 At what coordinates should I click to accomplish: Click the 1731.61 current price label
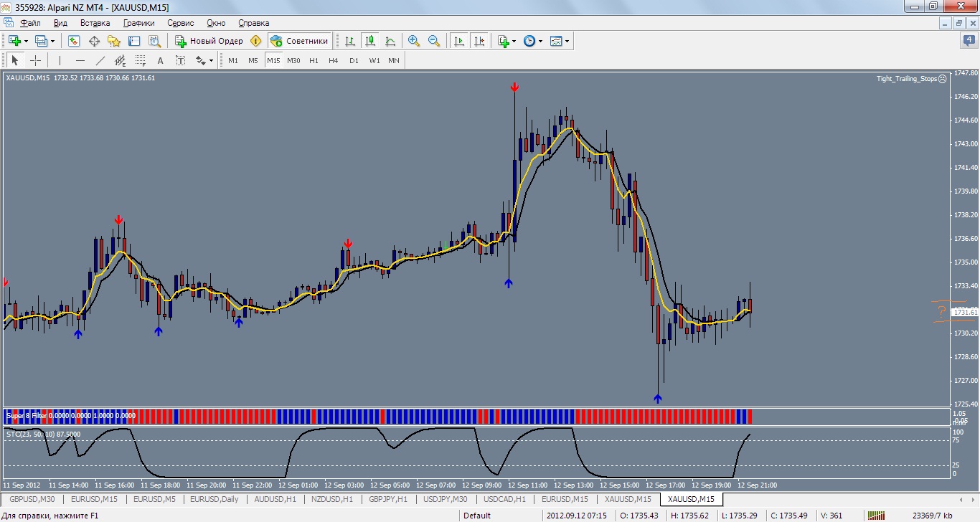965,312
